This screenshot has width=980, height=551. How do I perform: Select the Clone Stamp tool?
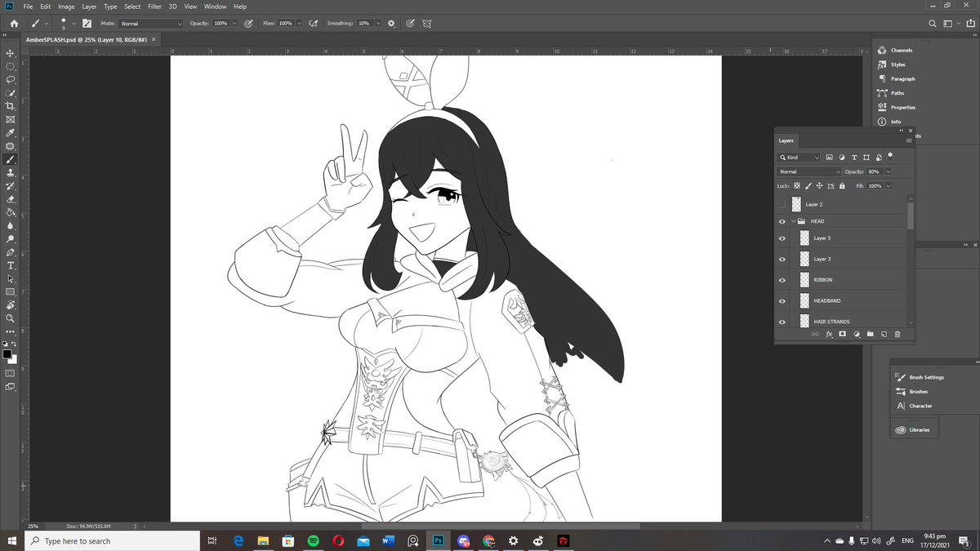11,172
